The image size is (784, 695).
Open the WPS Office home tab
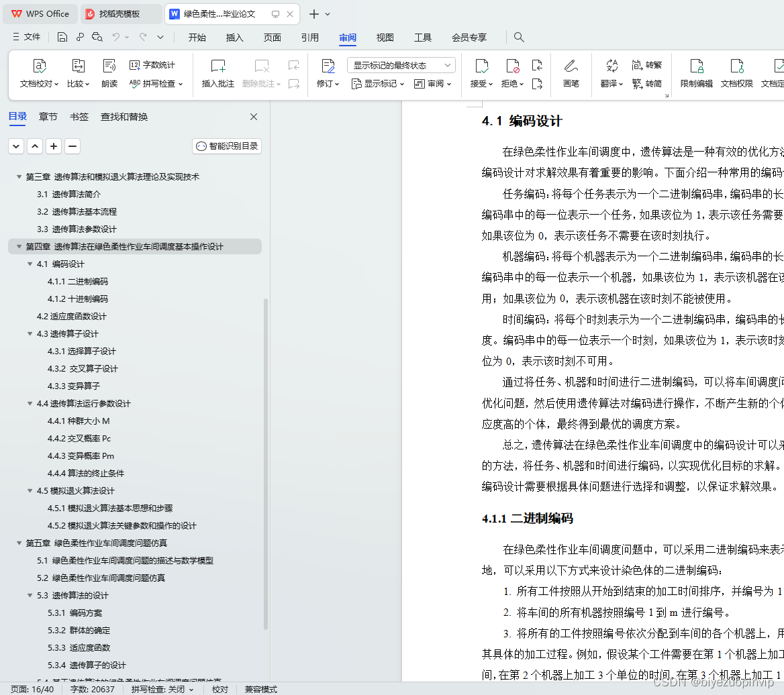coord(40,14)
